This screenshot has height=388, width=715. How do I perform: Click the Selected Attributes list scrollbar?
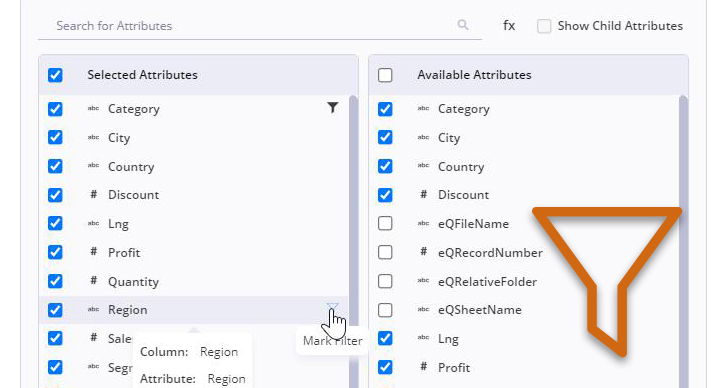click(353, 242)
